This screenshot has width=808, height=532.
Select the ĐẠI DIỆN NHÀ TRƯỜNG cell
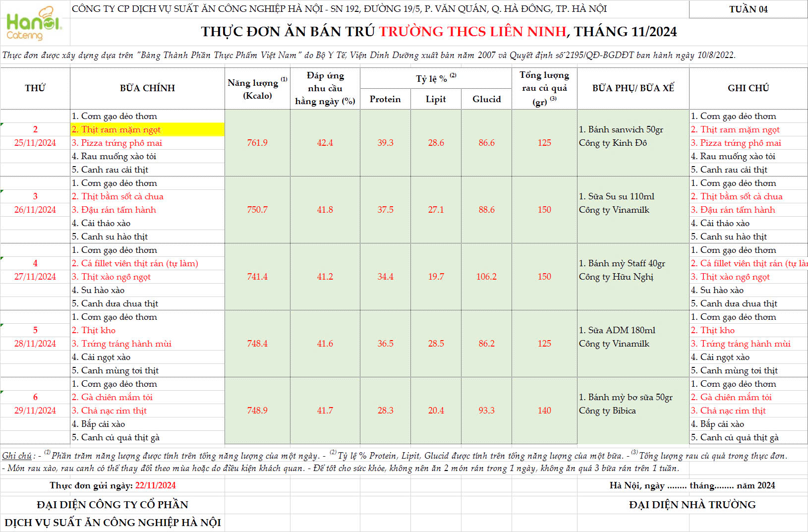point(692,505)
